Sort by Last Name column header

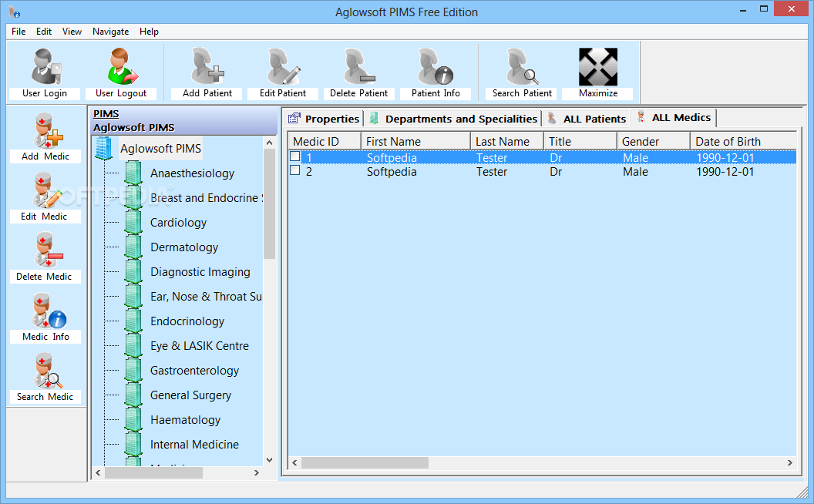pyautogui.click(x=507, y=141)
